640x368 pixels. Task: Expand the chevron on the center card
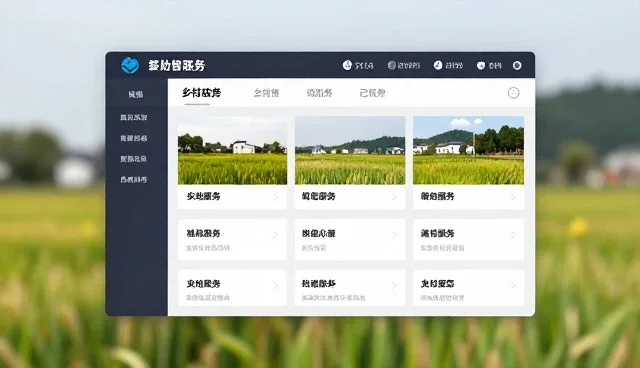click(x=394, y=235)
